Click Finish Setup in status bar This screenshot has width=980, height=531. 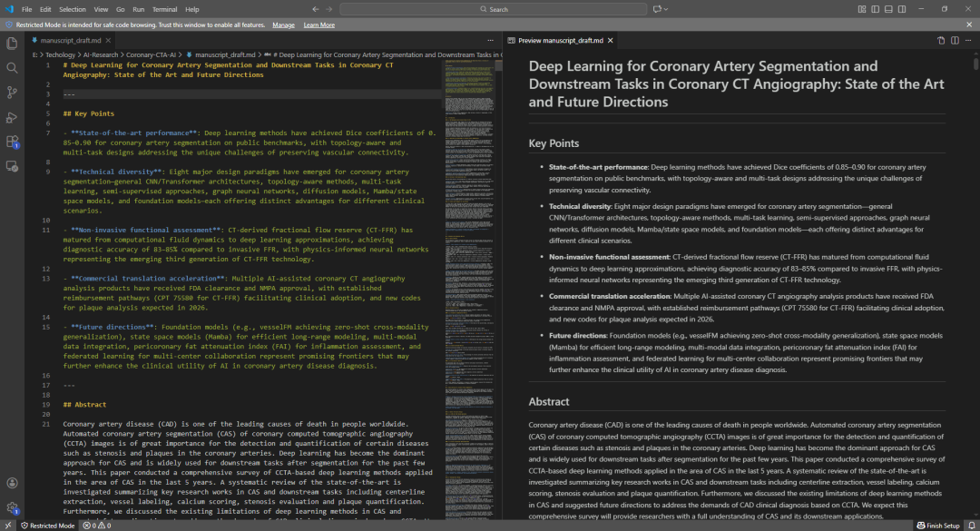[937, 526]
